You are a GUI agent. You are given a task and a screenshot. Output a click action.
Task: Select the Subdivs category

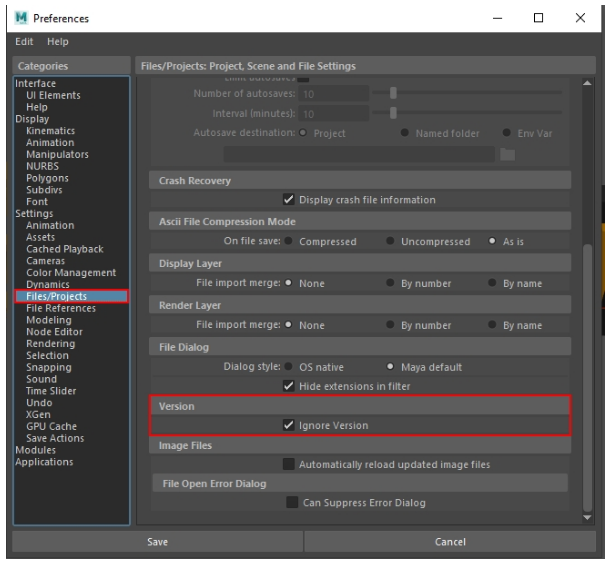coord(44,190)
